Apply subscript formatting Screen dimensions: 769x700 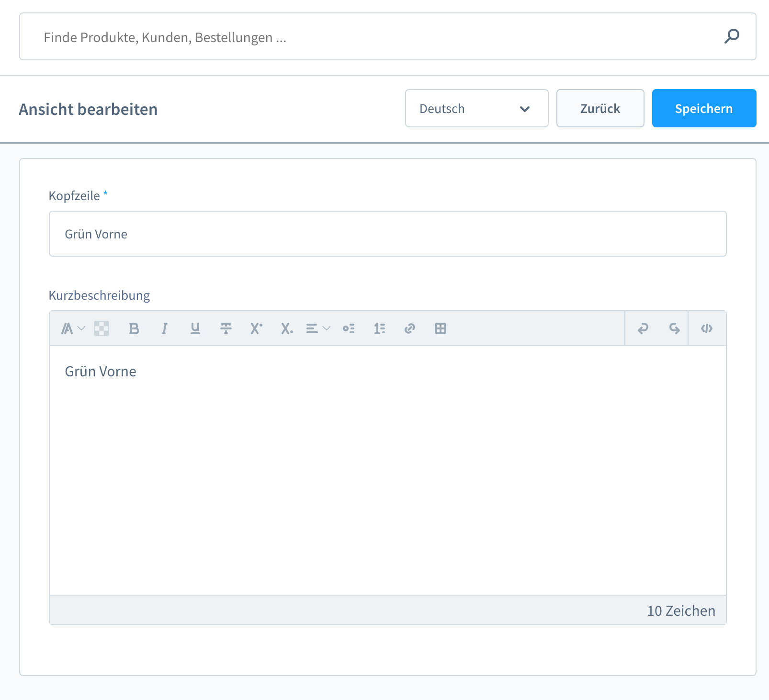(287, 328)
